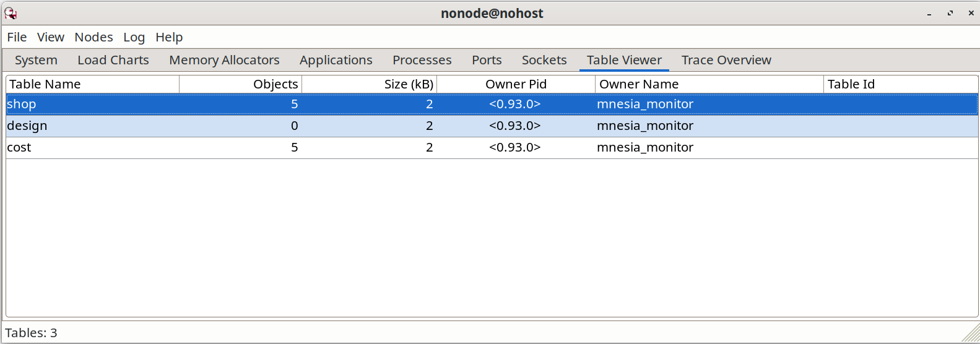
Task: Open the Trace Overview tab
Action: [x=726, y=60]
